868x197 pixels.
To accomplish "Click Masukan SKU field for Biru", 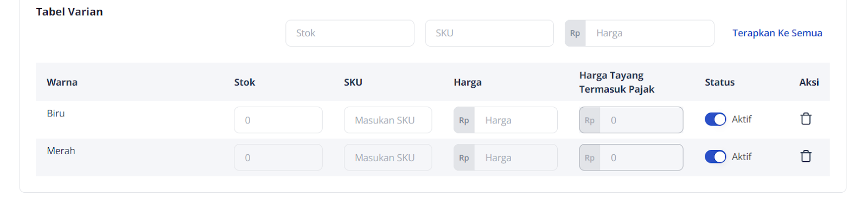I will pyautogui.click(x=388, y=120).
